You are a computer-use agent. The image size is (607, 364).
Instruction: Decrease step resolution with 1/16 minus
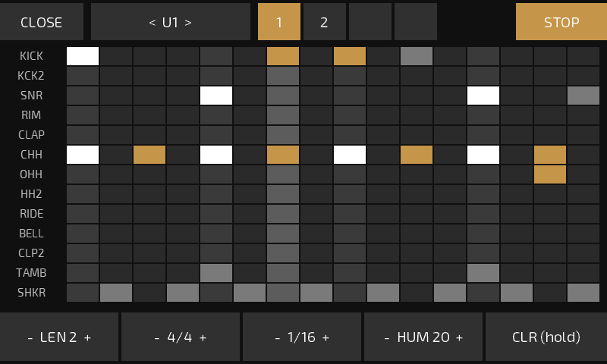278,337
